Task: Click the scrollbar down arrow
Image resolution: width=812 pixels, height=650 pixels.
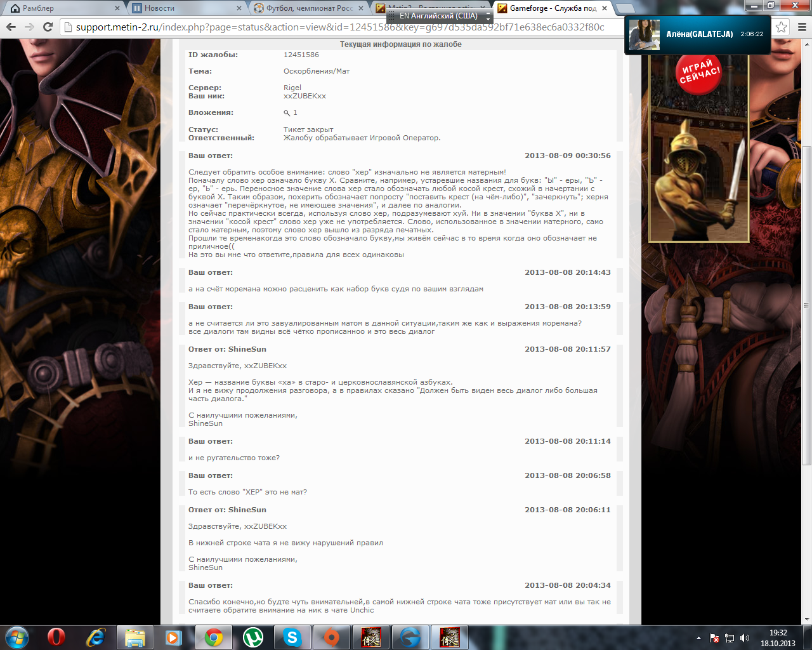Action: (806, 619)
